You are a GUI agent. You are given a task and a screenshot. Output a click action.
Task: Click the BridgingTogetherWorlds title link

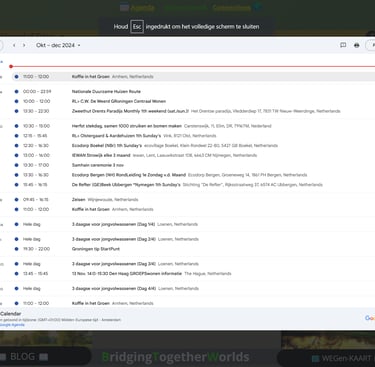[x=175, y=357]
